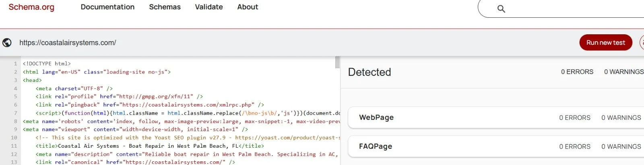Expand the FAQPage detected item

coord(496,146)
